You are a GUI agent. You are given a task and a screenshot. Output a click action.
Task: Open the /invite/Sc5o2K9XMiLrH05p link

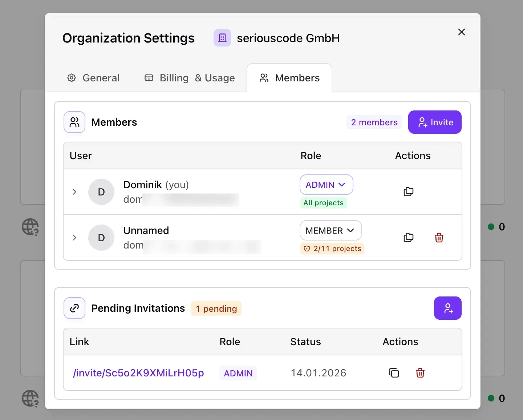[x=138, y=373]
